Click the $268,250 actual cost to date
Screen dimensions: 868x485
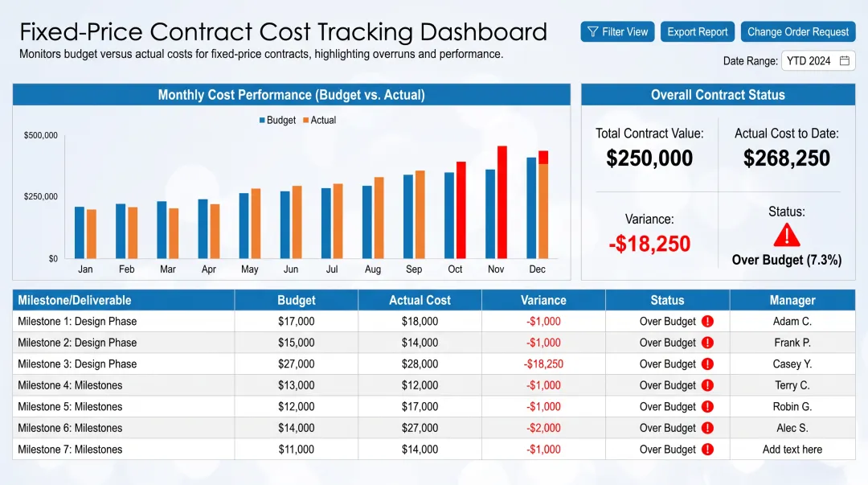pos(787,158)
